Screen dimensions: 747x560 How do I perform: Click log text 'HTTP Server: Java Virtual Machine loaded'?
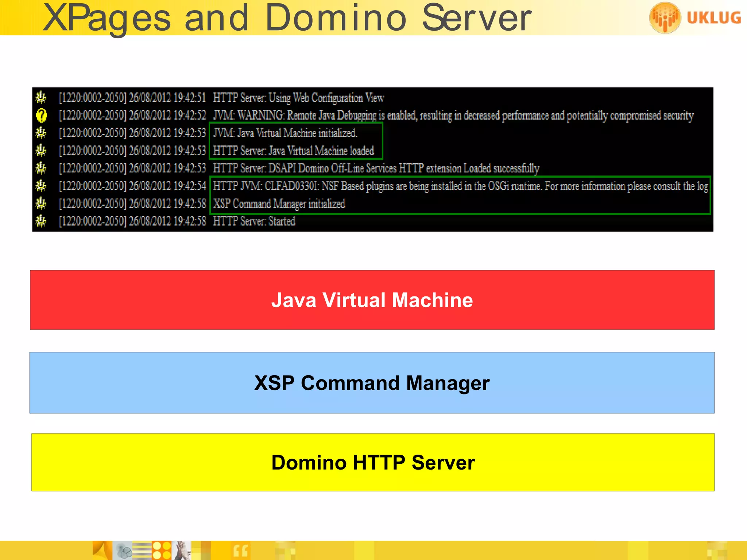[x=294, y=151]
